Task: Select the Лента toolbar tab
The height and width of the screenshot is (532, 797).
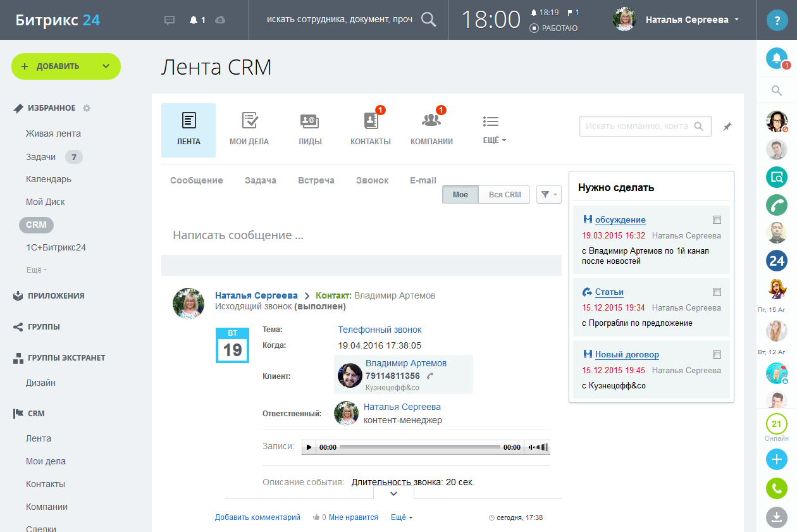Action: (188, 130)
